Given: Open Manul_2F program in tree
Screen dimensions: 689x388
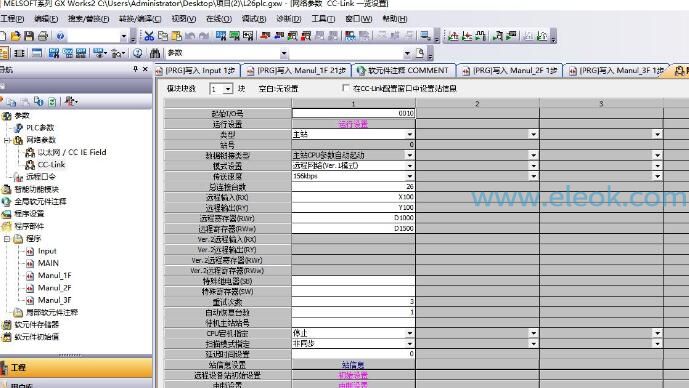Looking at the screenshot, I should pyautogui.click(x=54, y=288).
